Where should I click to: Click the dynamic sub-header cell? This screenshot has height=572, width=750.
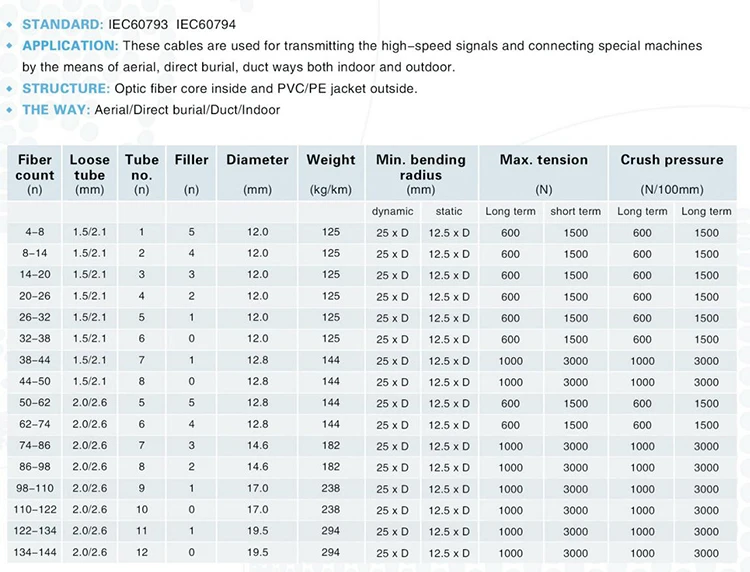pyautogui.click(x=392, y=211)
